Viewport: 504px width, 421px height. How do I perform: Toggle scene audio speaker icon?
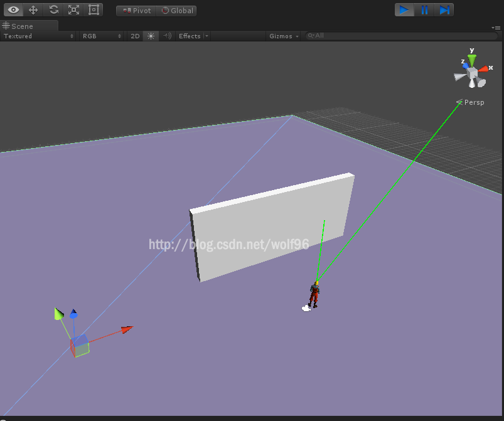pos(167,36)
